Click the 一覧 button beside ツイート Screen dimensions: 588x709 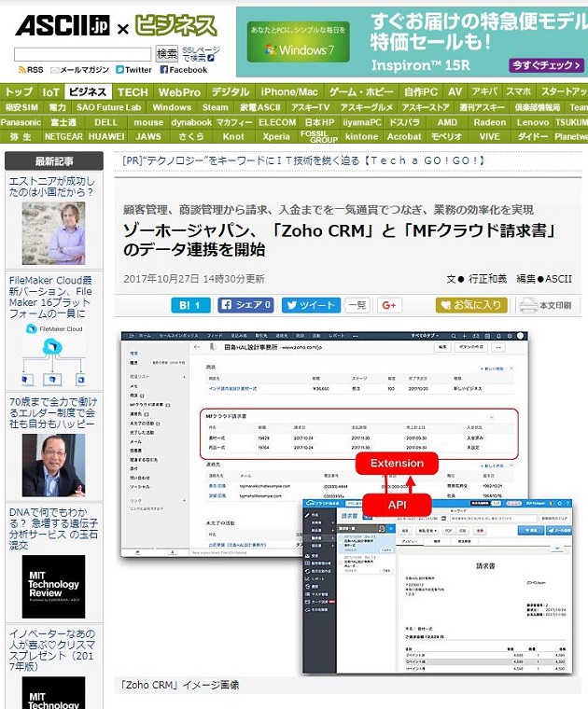point(357,305)
